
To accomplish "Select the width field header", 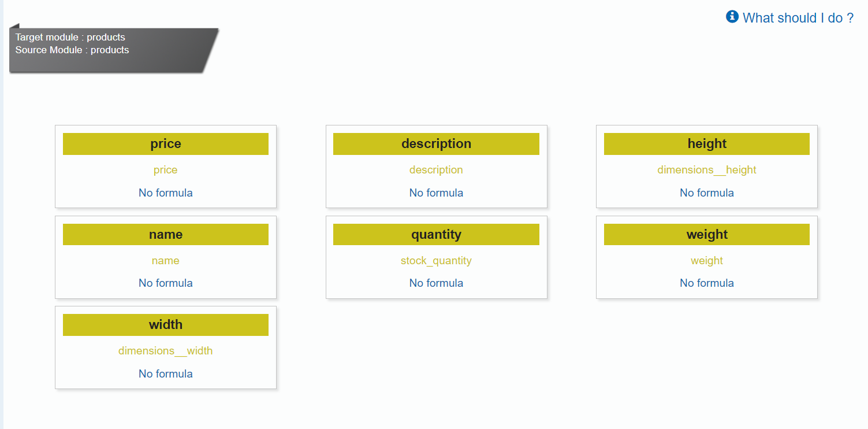I will pyautogui.click(x=165, y=324).
